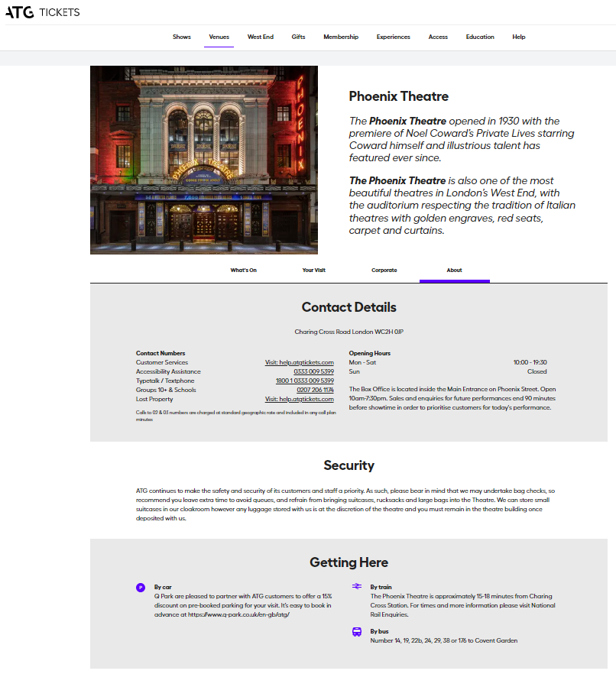
Task: Click the Customer Services row label
Action: click(162, 362)
